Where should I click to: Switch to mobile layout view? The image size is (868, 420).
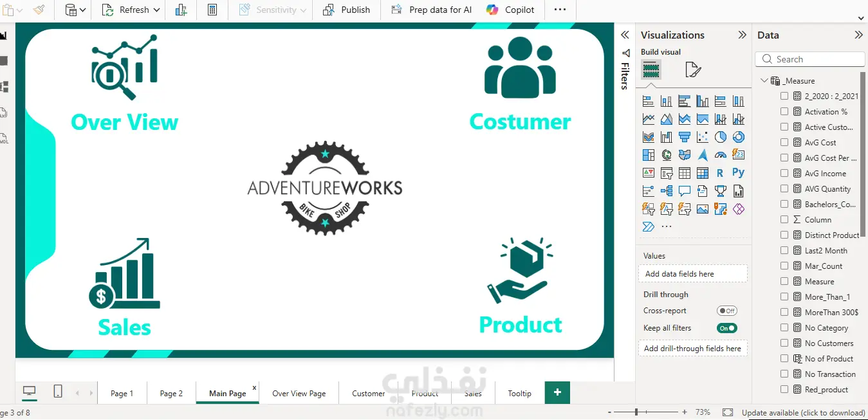click(x=58, y=391)
